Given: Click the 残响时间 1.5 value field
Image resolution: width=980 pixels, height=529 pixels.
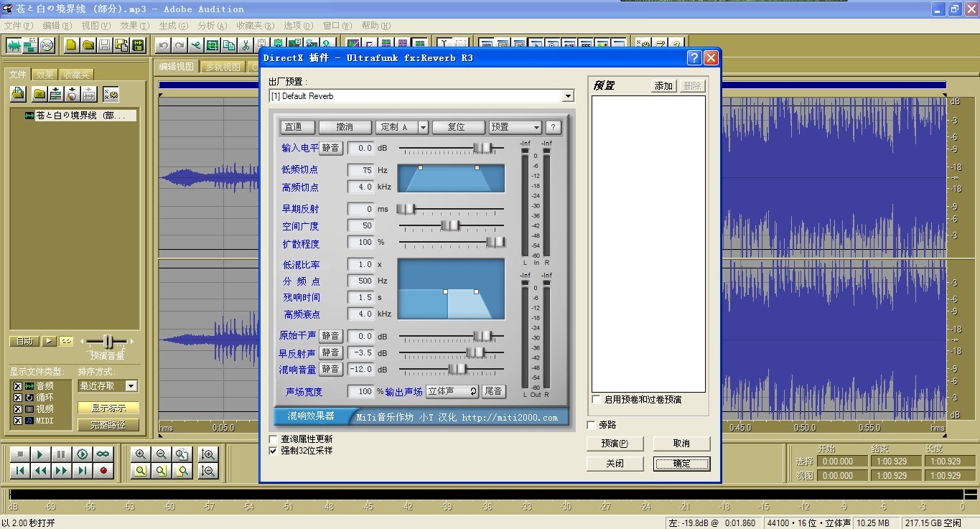Looking at the screenshot, I should click(x=360, y=297).
